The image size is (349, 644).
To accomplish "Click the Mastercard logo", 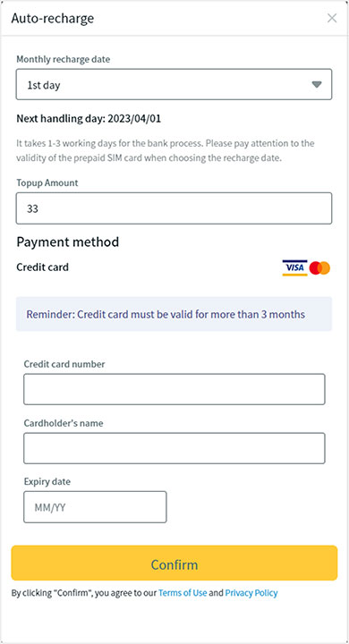I will pyautogui.click(x=319, y=267).
